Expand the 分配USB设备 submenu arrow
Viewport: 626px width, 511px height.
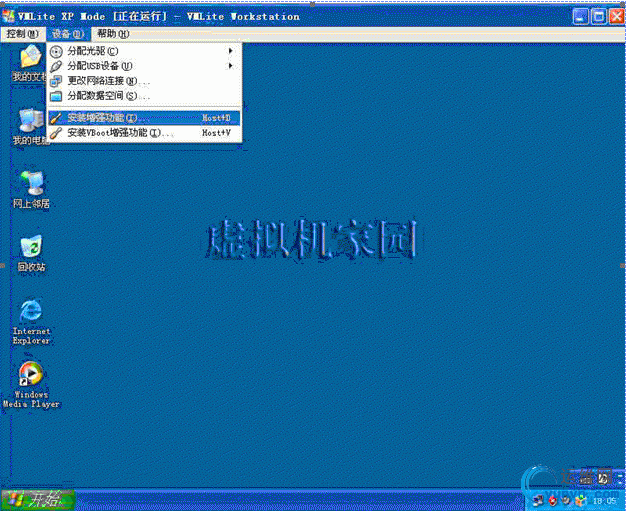click(x=230, y=65)
